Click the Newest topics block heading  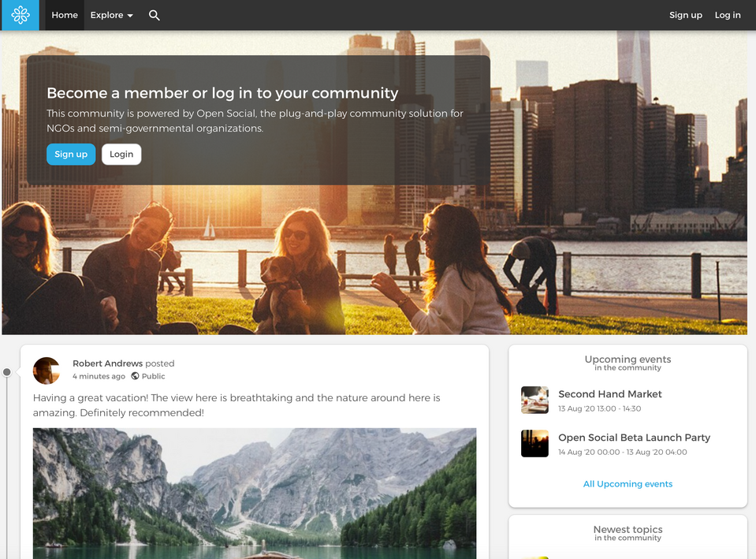pos(628,530)
